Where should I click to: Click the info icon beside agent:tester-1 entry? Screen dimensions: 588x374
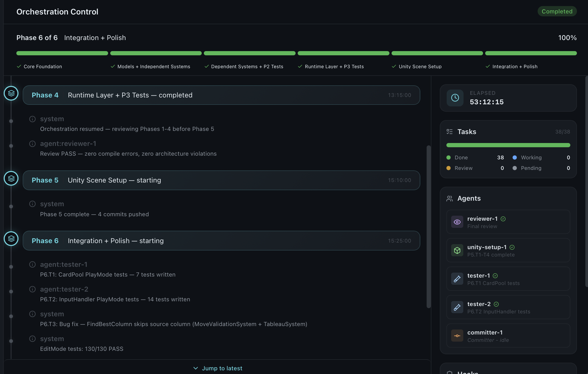click(x=32, y=264)
